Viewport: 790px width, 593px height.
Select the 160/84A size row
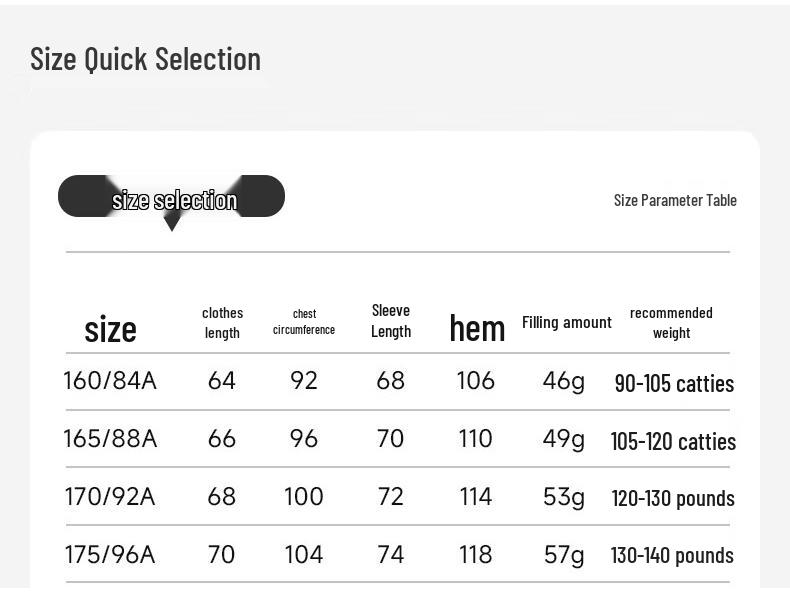pos(110,381)
